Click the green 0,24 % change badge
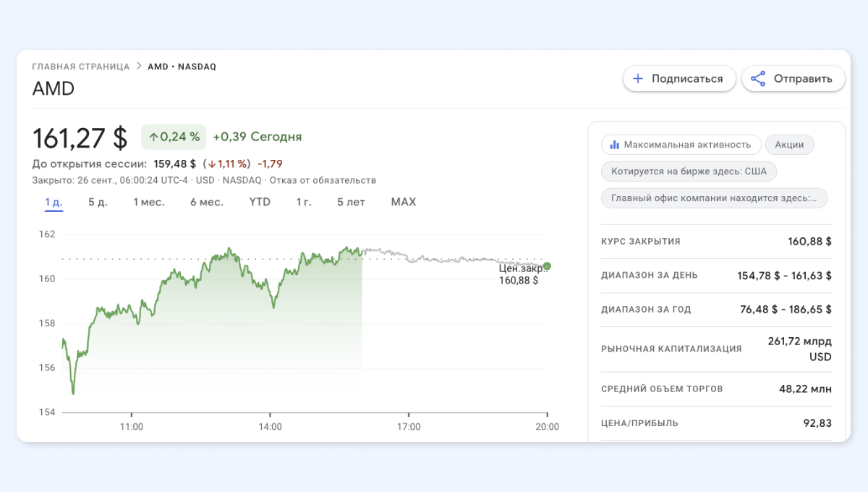 click(174, 137)
